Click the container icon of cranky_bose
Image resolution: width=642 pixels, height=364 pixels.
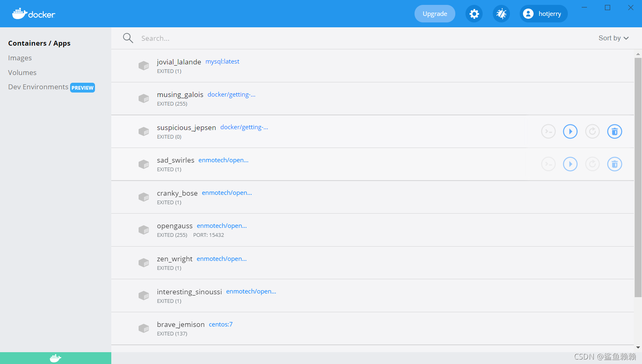coord(143,197)
